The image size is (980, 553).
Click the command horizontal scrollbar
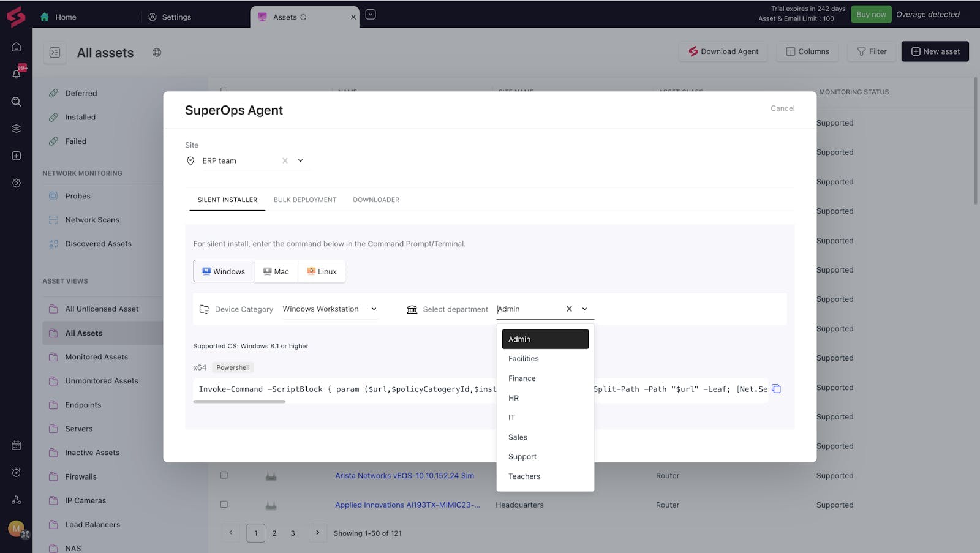coord(239,402)
